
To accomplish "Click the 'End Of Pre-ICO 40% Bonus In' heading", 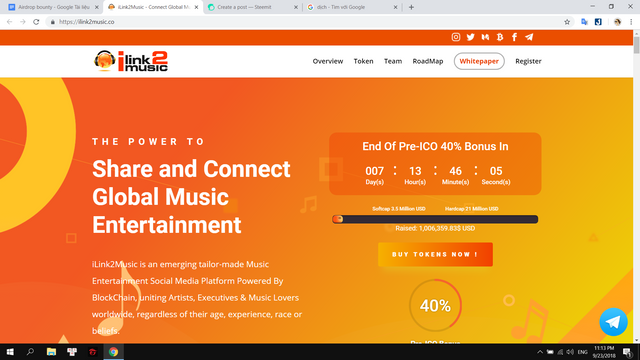I will click(435, 147).
